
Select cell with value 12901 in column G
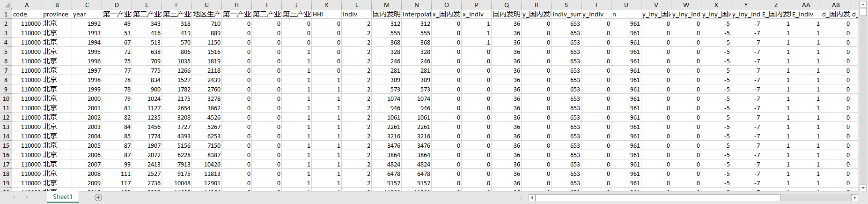(x=206, y=183)
